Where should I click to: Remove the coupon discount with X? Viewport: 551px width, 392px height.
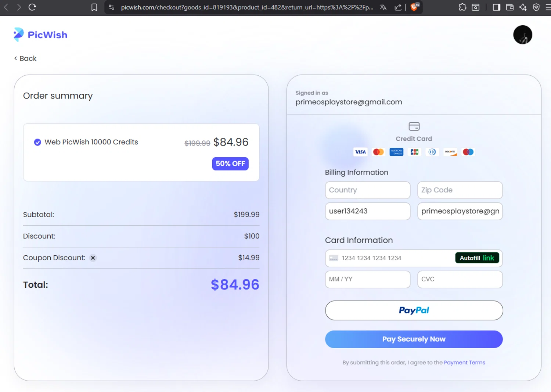(x=93, y=258)
